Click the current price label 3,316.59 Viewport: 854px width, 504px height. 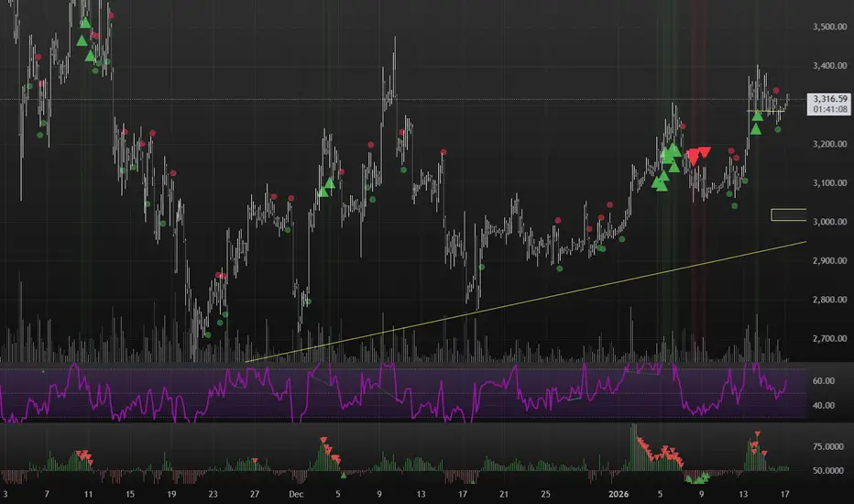click(829, 99)
